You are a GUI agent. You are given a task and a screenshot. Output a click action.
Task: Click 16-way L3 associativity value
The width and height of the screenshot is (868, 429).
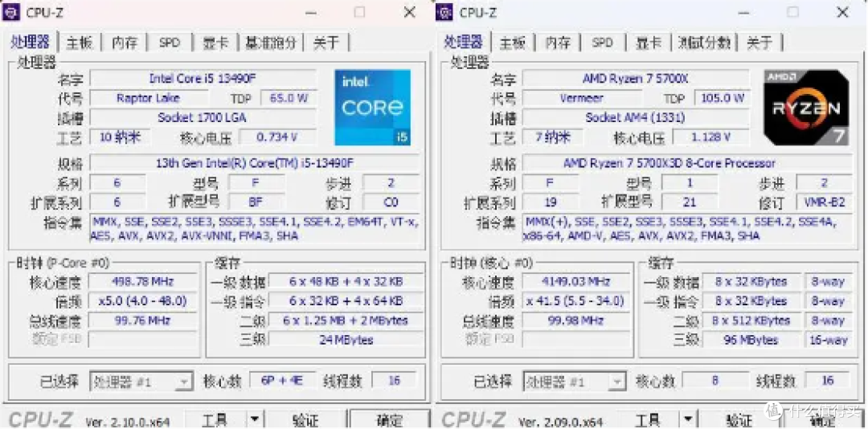pyautogui.click(x=828, y=340)
